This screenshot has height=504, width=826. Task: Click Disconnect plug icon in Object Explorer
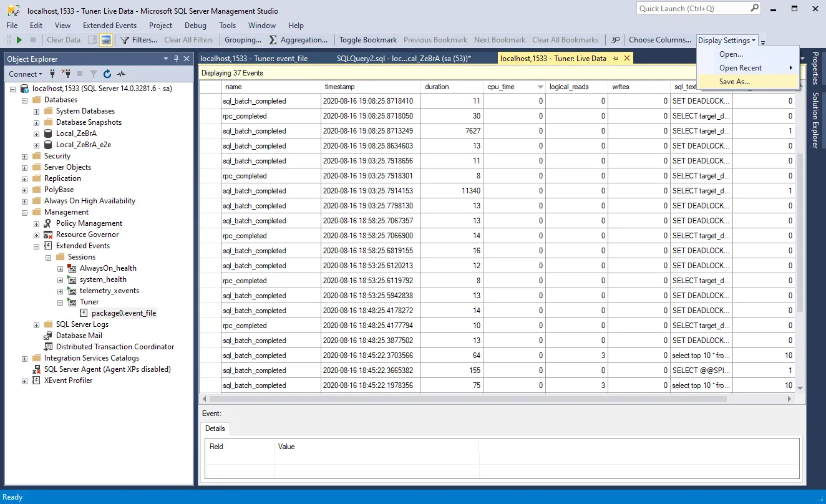(67, 74)
